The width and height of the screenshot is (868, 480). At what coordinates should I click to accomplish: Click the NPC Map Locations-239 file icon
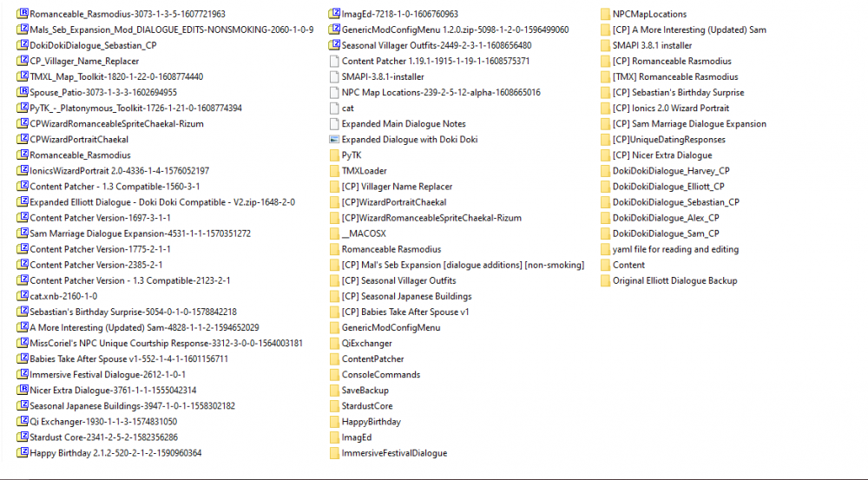(x=334, y=92)
